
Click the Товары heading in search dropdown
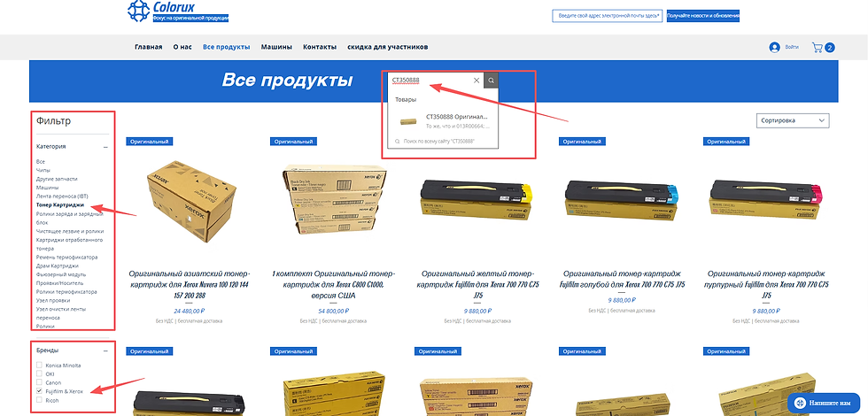pos(406,99)
